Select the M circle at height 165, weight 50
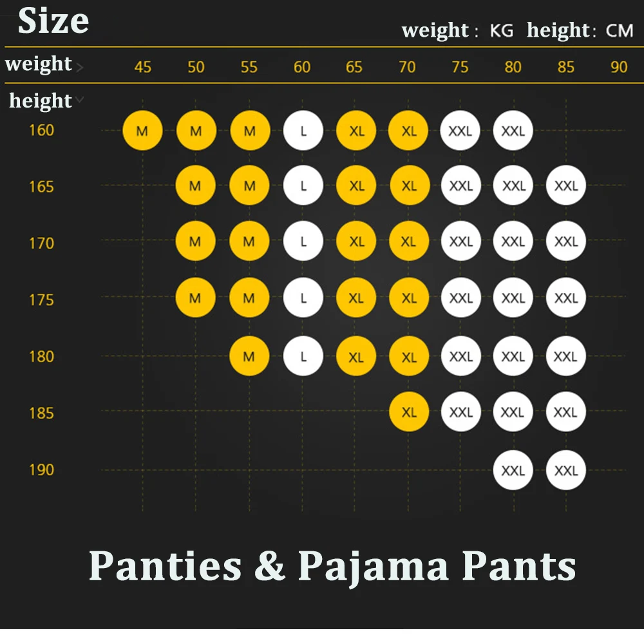The width and height of the screenshot is (644, 644). pyautogui.click(x=196, y=186)
